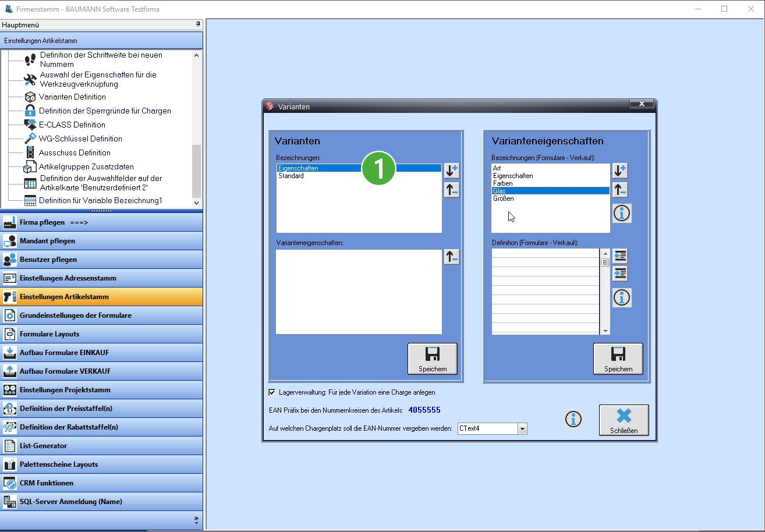Click the add-row icon next to Bezeichnungen (Formulare - Verkauf)
Image resolution: width=765 pixels, height=532 pixels.
[620, 171]
